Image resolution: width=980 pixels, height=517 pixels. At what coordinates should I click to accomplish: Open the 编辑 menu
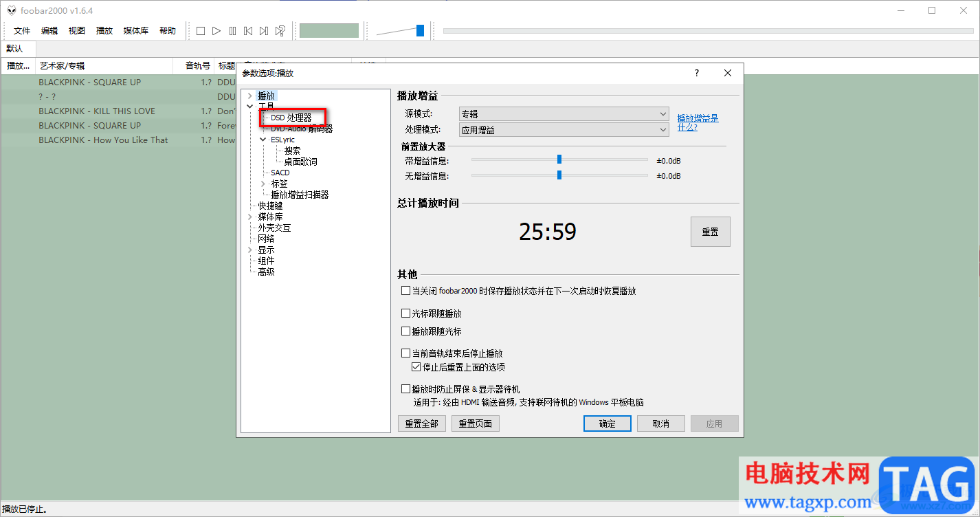pos(49,31)
